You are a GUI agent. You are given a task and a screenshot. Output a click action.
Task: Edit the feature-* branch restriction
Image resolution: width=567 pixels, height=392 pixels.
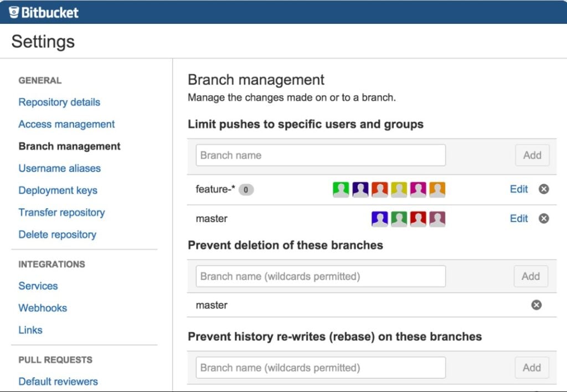pos(519,189)
